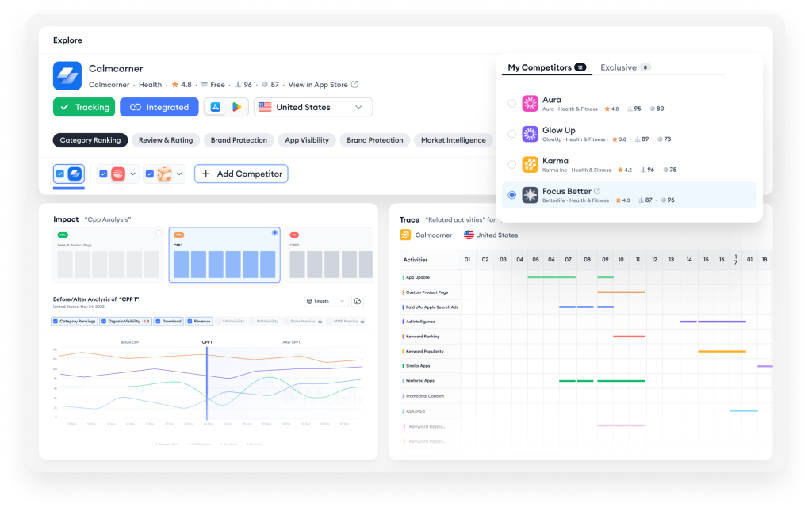Switch to the Exclusive tab
The height and width of the screenshot is (511, 812).
(619, 67)
